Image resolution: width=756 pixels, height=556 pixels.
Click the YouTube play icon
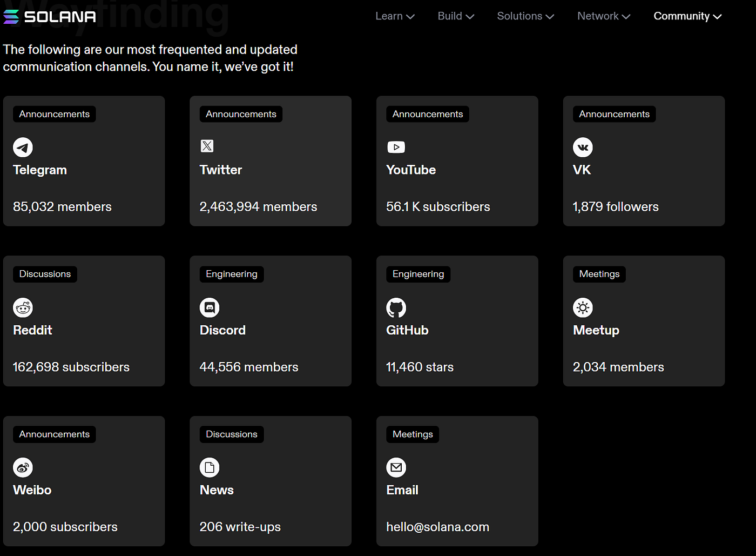(396, 147)
